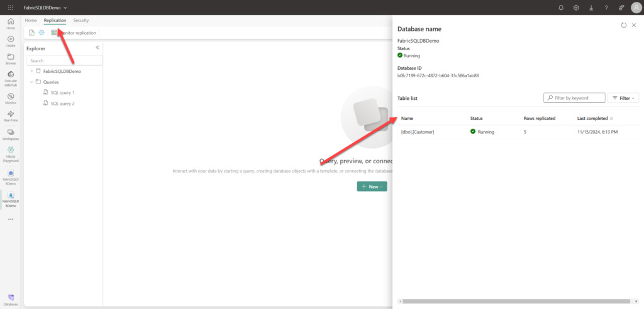This screenshot has width=644, height=309.
Task: Expand the FabricSQLDBDemo tree node
Action: click(31, 72)
